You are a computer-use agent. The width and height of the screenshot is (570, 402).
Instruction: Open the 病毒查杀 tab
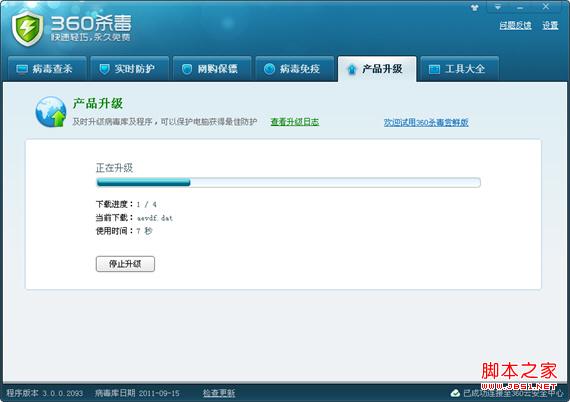47,69
